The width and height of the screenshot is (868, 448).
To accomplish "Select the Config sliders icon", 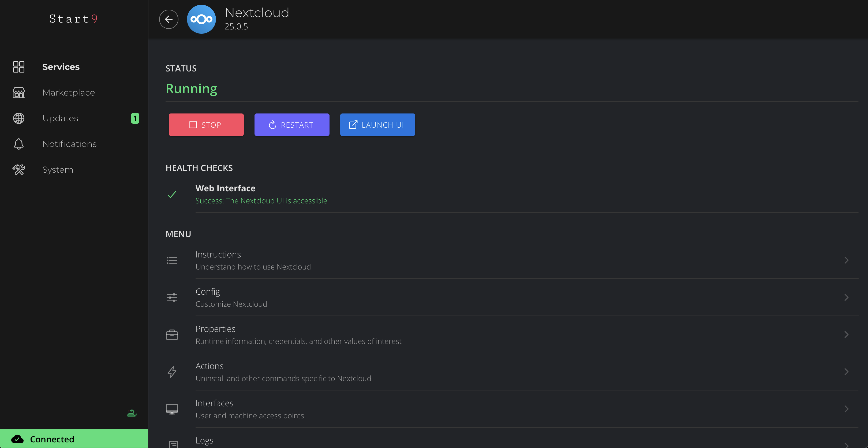I will (x=172, y=297).
